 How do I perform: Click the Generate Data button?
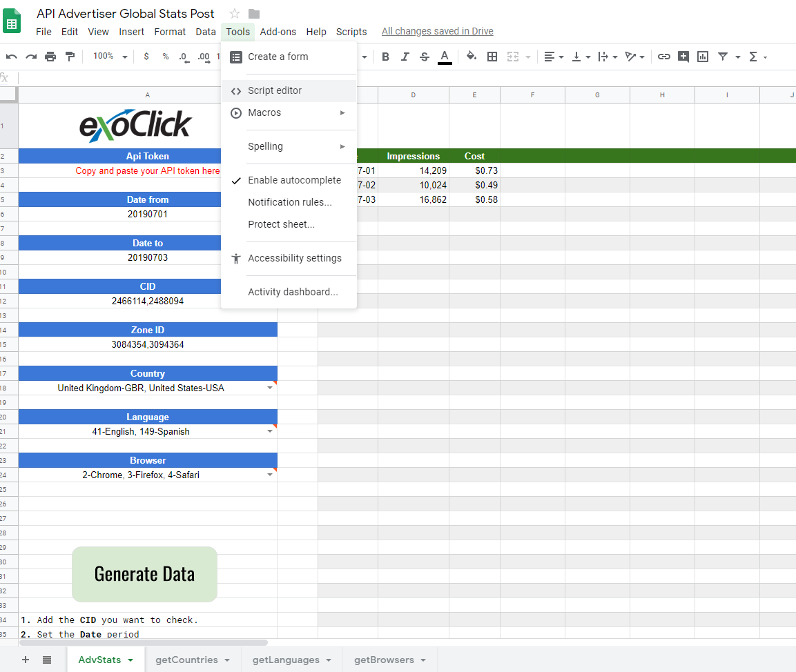pyautogui.click(x=145, y=574)
